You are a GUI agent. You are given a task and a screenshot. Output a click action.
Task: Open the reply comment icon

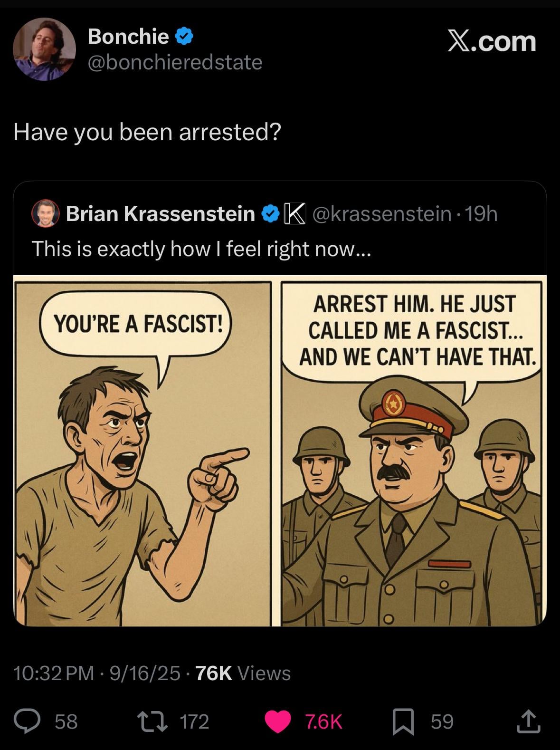[x=28, y=721]
